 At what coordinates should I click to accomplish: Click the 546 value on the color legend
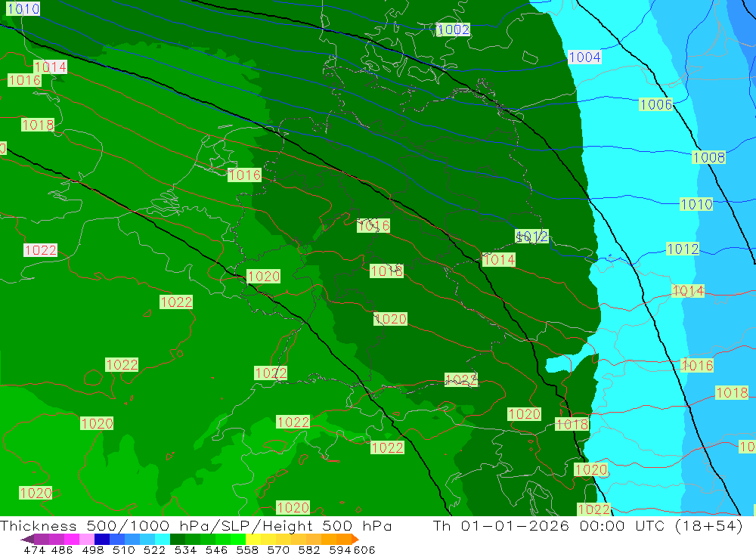coord(216,550)
